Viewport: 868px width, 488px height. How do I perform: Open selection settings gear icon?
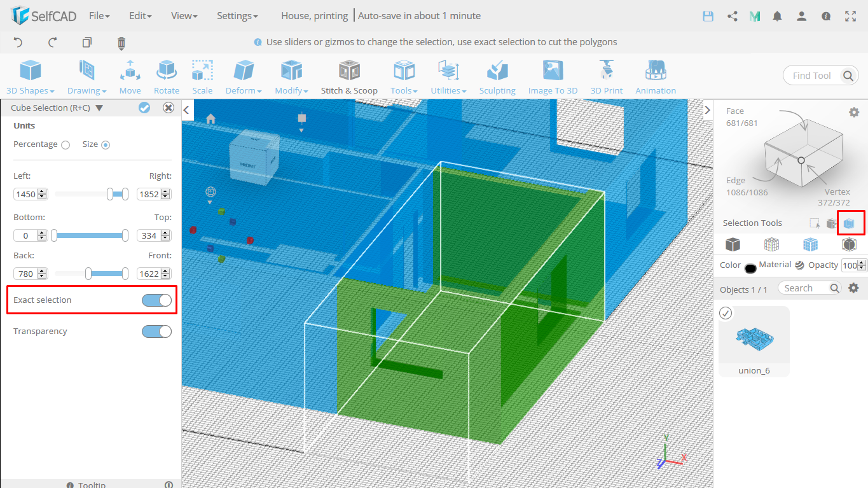854,113
